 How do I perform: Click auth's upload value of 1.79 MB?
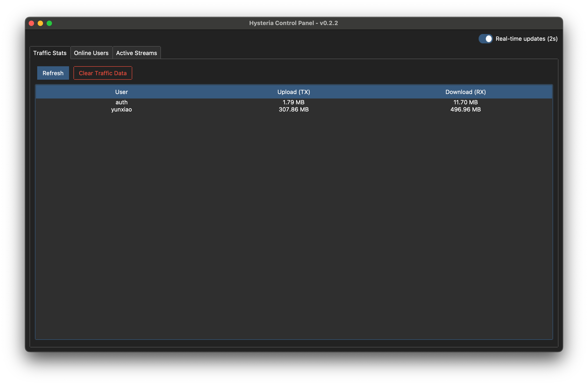294,102
